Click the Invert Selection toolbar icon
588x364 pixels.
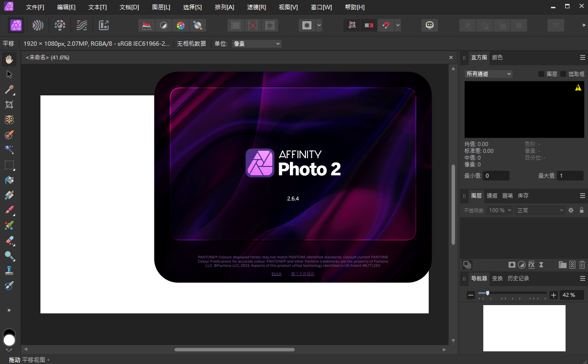(269, 25)
